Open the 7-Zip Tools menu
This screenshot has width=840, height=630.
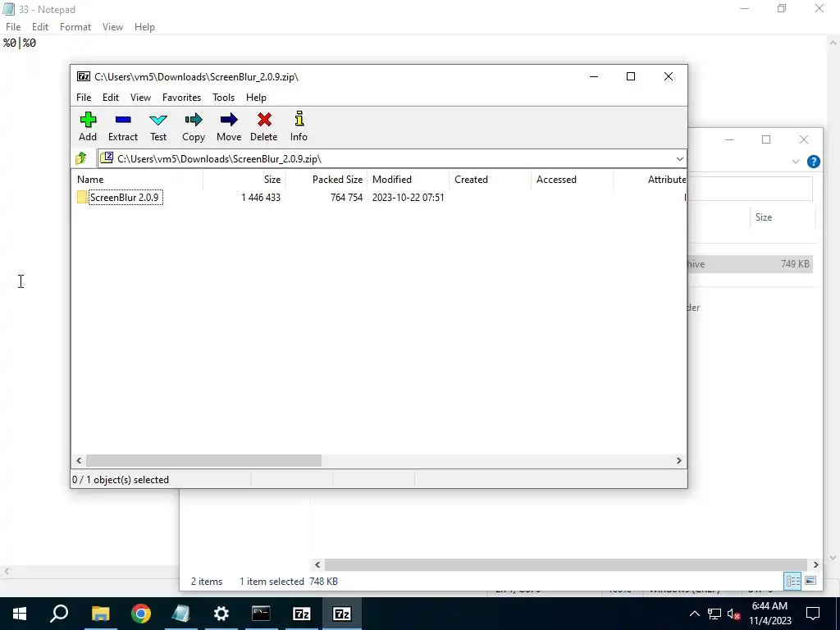223,98
